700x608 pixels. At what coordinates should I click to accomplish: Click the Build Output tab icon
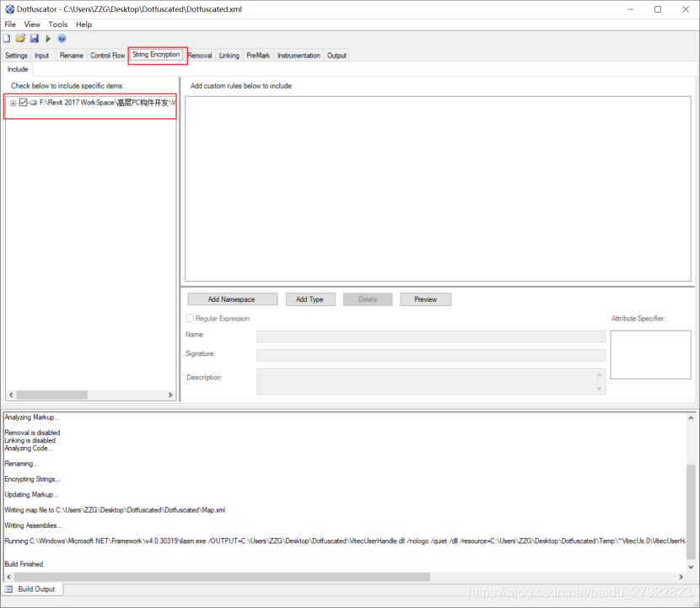pyautogui.click(x=9, y=589)
